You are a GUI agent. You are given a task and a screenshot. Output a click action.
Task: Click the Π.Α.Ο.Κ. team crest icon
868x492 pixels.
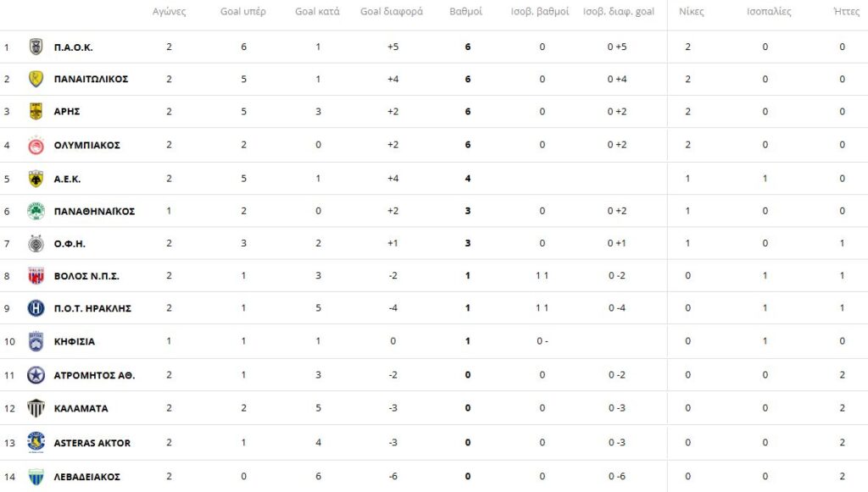point(36,47)
